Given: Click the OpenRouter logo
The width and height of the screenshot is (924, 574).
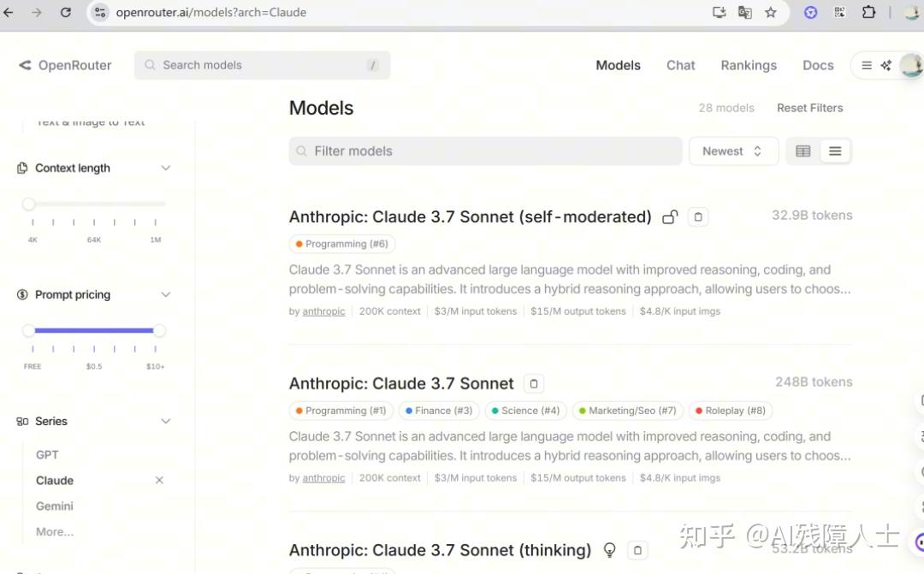Looking at the screenshot, I should (65, 65).
